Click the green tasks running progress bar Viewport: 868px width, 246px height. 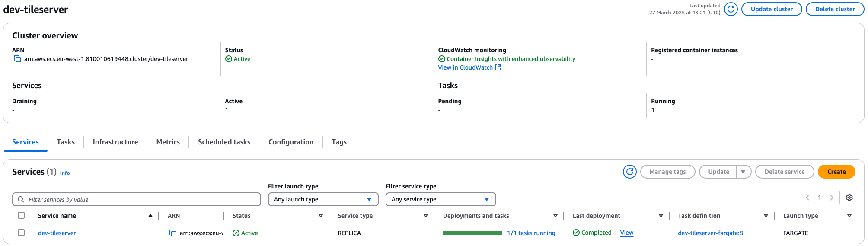click(472, 233)
